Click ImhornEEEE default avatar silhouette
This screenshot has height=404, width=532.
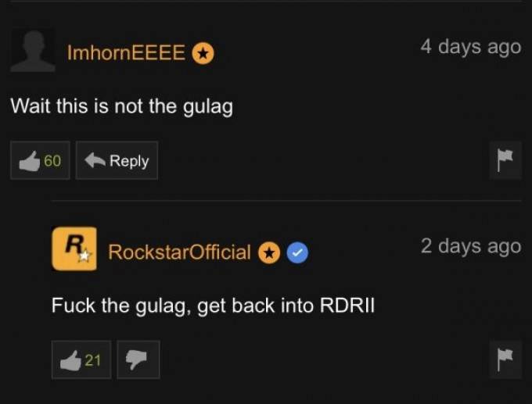pos(33,51)
